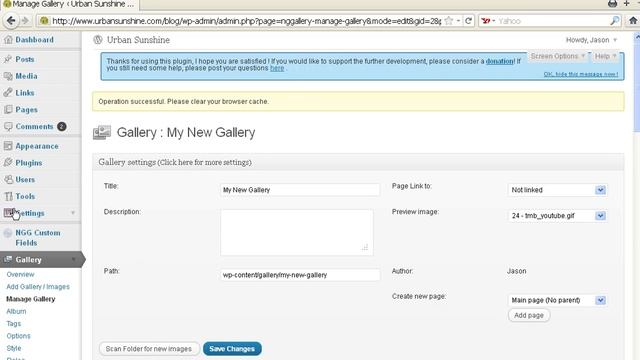The width and height of the screenshot is (640, 360).
Task: Click Scan Folder for new images button
Action: (149, 349)
